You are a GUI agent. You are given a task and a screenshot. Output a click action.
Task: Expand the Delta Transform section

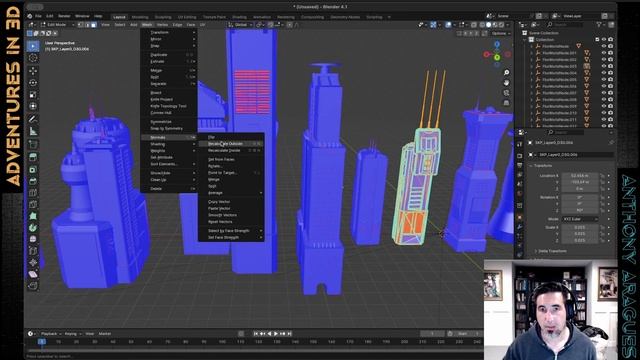(550, 251)
